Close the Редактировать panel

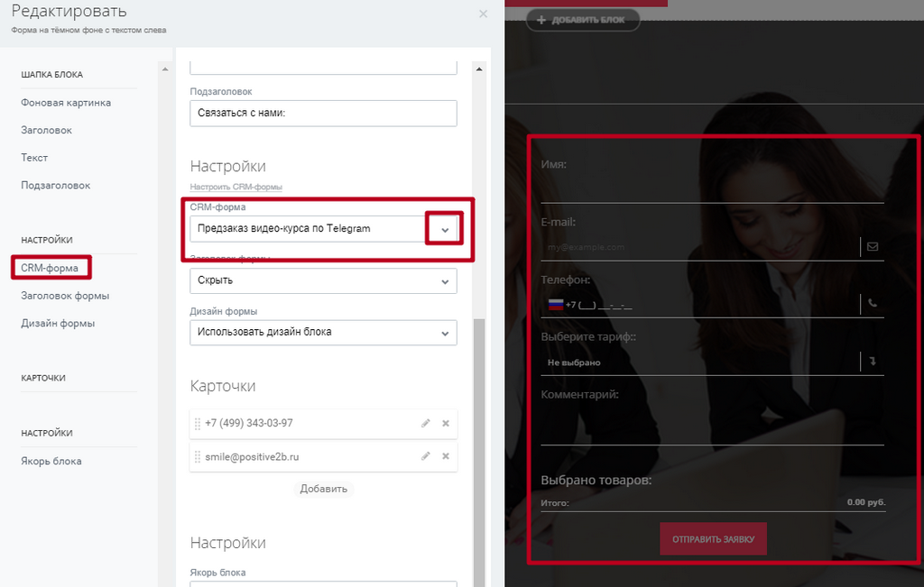[484, 14]
